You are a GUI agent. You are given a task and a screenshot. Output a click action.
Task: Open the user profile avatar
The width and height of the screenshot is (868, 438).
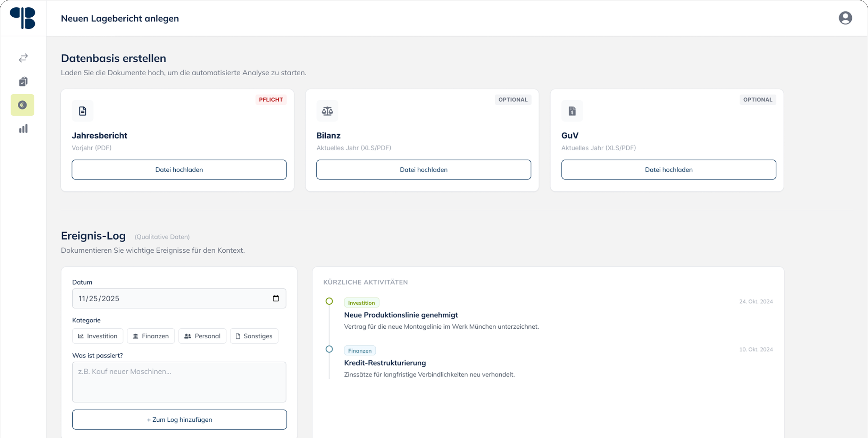[845, 18]
